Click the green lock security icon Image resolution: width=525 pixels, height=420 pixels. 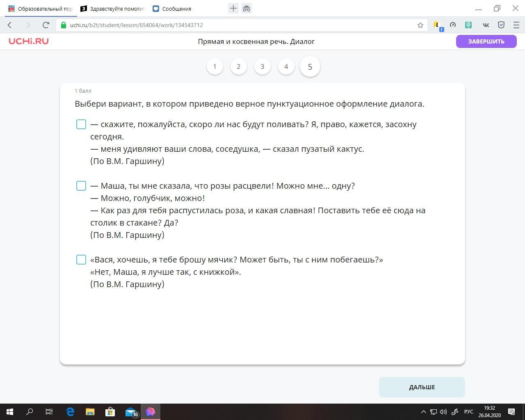[63, 25]
